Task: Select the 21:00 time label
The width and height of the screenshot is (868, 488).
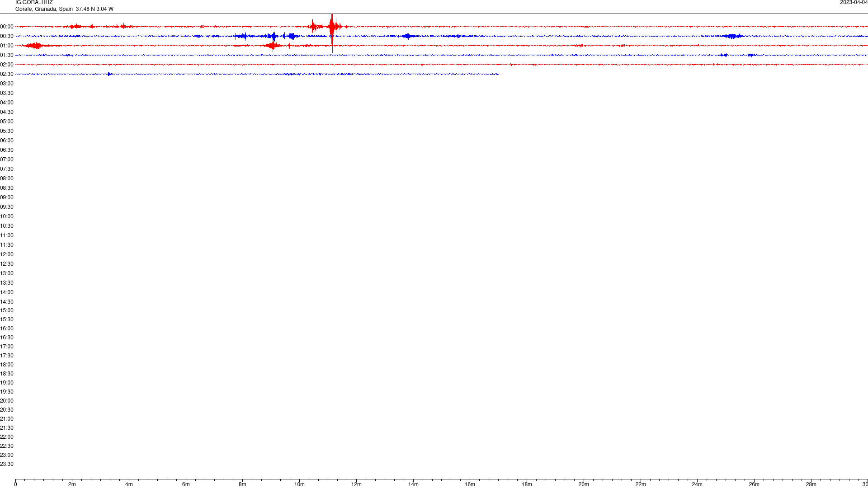Action: (7, 419)
